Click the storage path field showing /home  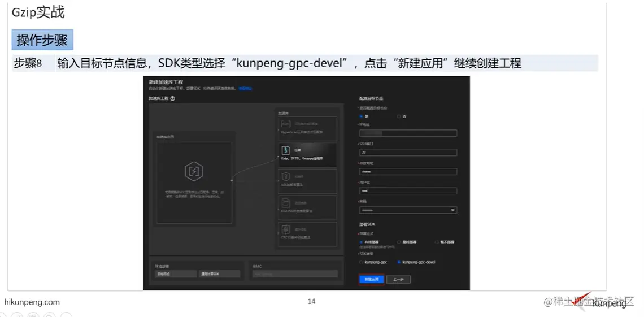pos(408,172)
